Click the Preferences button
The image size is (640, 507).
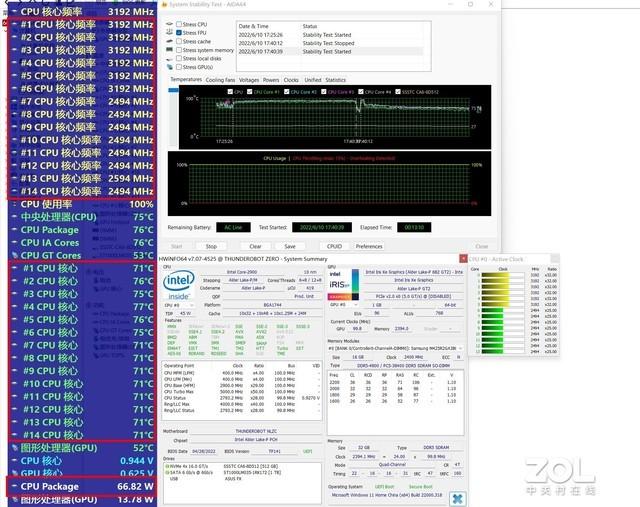369,246
